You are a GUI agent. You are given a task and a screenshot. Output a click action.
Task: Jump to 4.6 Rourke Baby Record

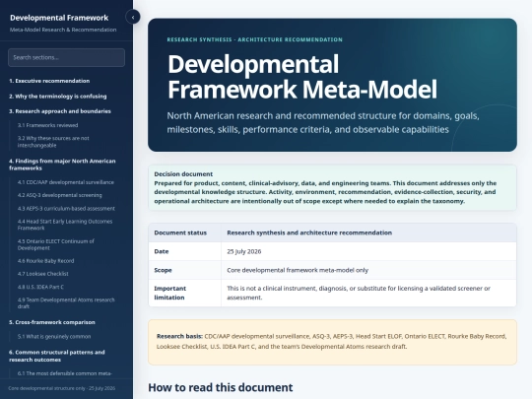pyautogui.click(x=45, y=261)
